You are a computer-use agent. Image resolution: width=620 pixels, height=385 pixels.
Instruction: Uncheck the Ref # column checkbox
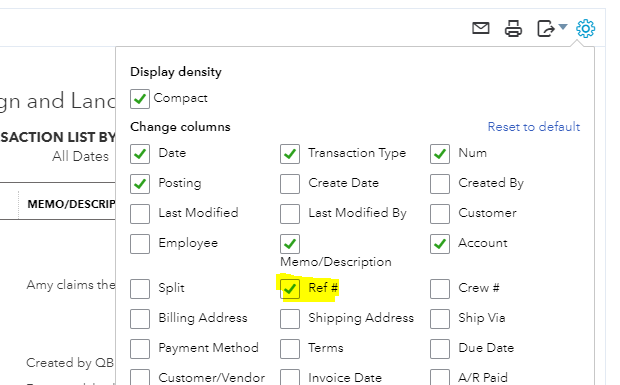(290, 289)
